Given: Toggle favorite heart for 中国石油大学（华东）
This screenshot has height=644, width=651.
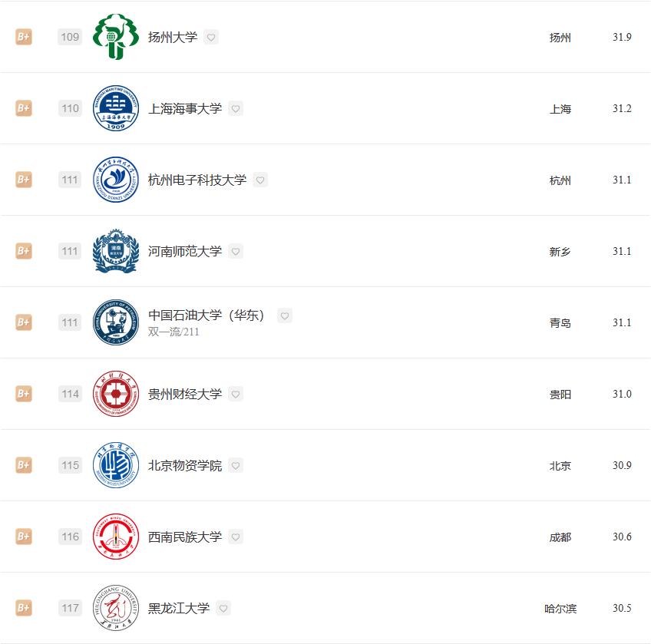Looking at the screenshot, I should click(285, 315).
